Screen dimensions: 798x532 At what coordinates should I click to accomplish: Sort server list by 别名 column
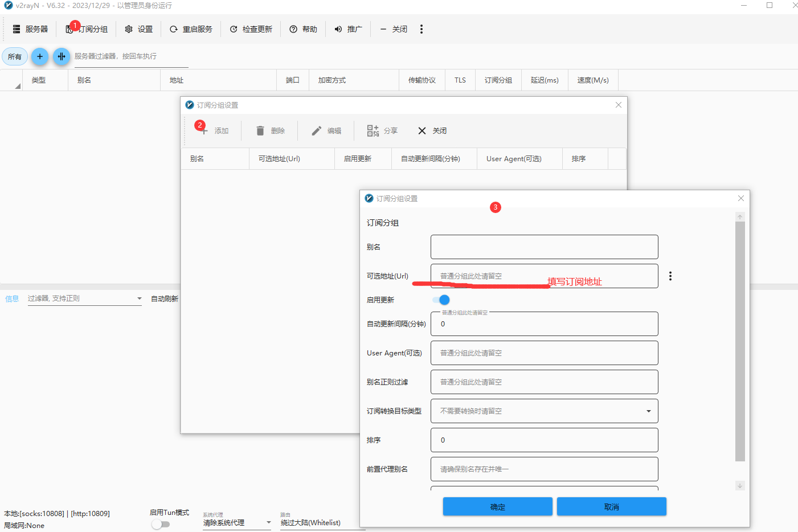point(114,80)
